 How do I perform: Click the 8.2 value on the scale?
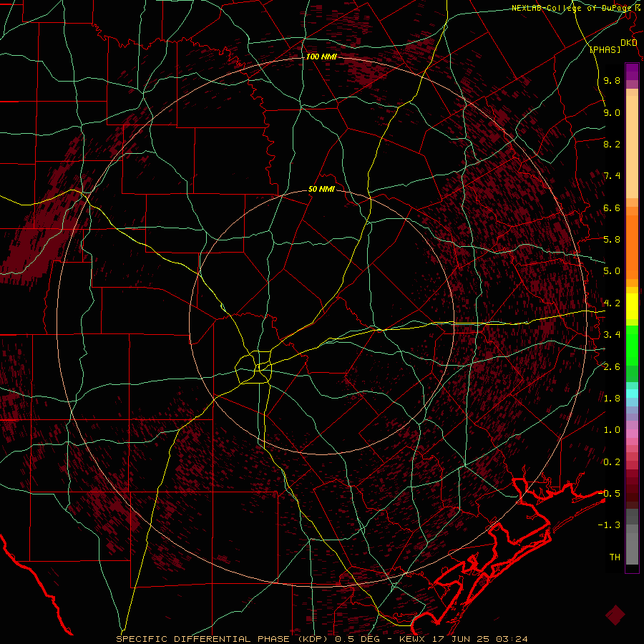612,144
